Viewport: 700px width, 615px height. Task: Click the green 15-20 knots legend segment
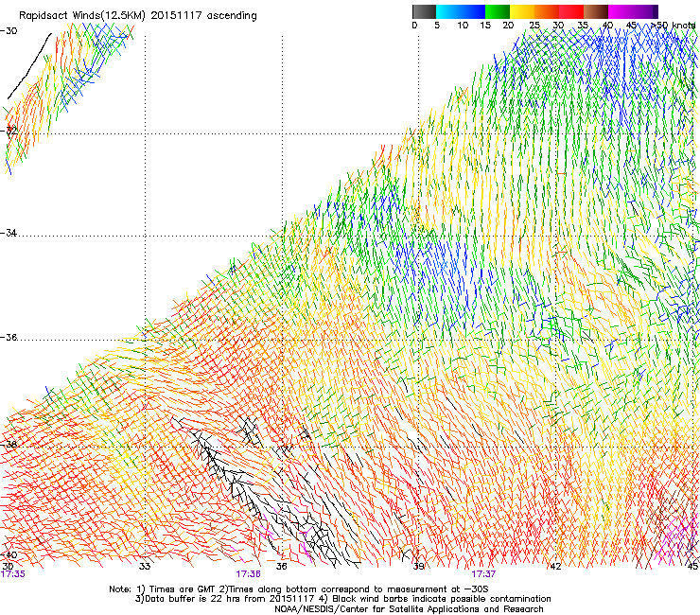pyautogui.click(x=498, y=11)
